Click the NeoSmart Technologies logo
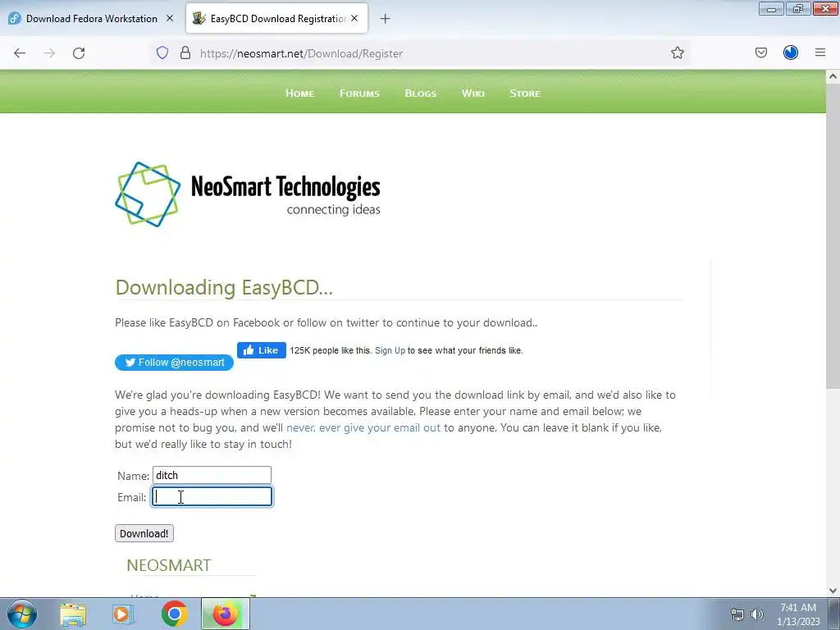840x630 pixels. tap(248, 194)
